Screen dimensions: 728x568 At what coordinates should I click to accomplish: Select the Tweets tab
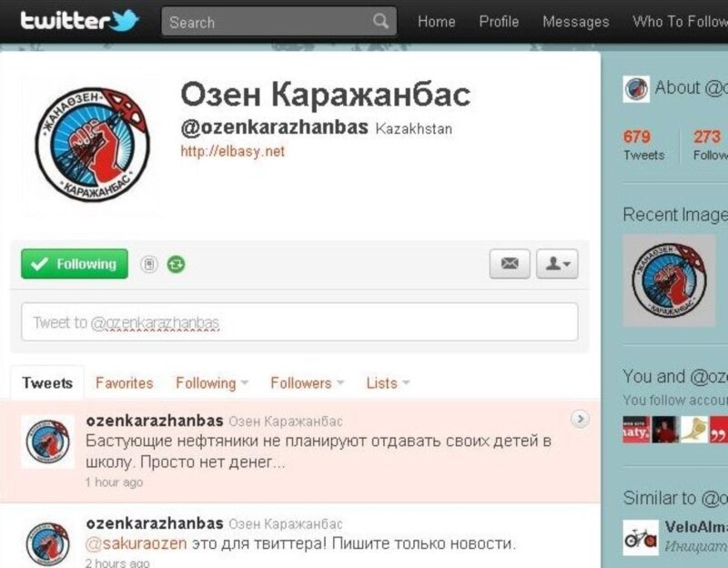point(47,383)
